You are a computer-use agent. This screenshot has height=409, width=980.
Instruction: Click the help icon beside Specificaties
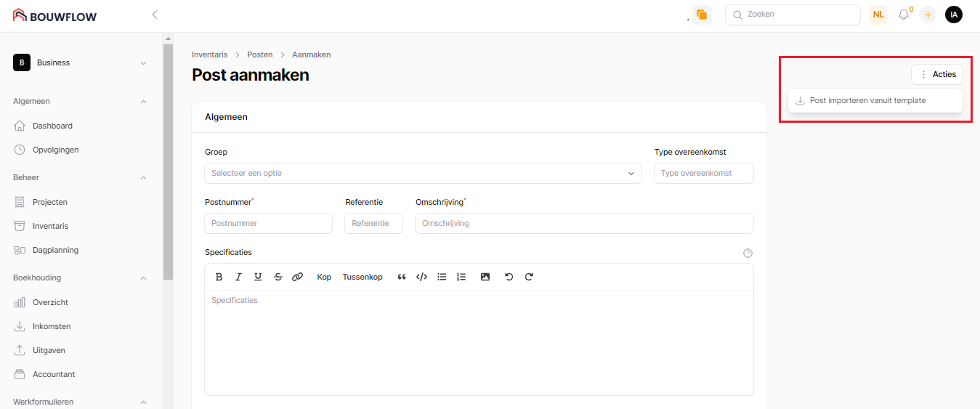pos(748,254)
